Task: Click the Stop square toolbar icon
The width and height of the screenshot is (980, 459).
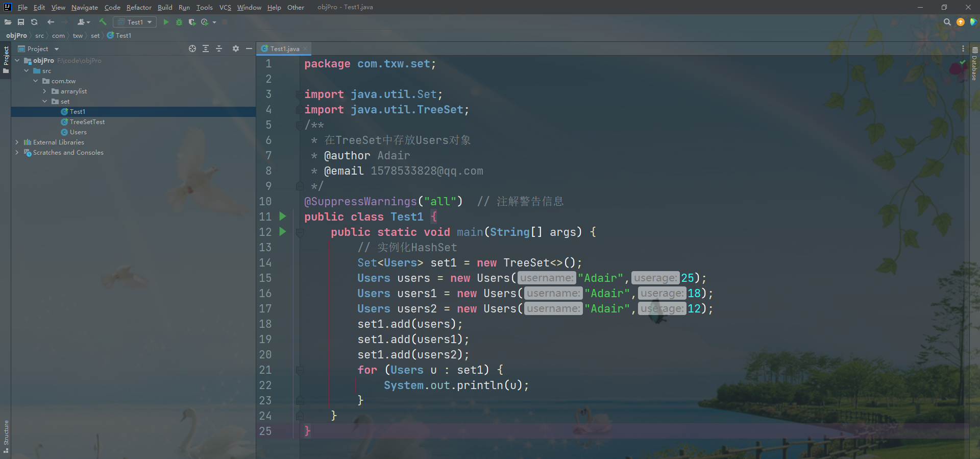Action: pos(225,22)
